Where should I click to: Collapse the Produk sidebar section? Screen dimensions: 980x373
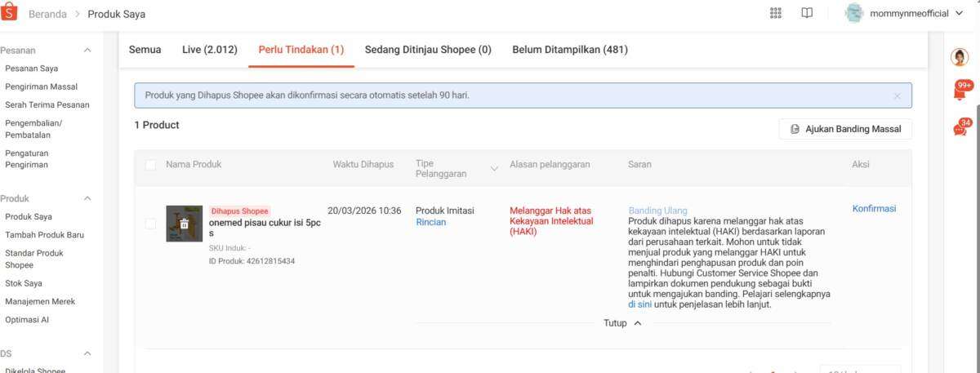(x=87, y=198)
